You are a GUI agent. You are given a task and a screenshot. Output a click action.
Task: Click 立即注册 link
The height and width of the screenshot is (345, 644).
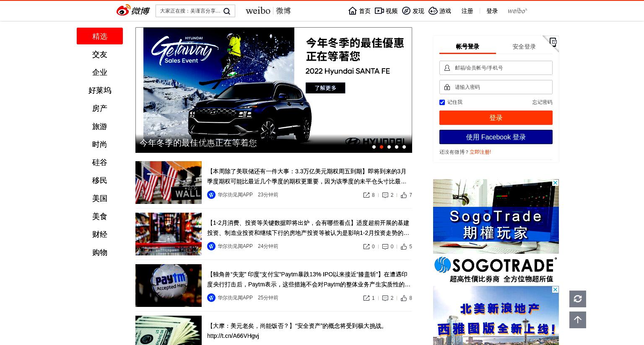tap(480, 152)
